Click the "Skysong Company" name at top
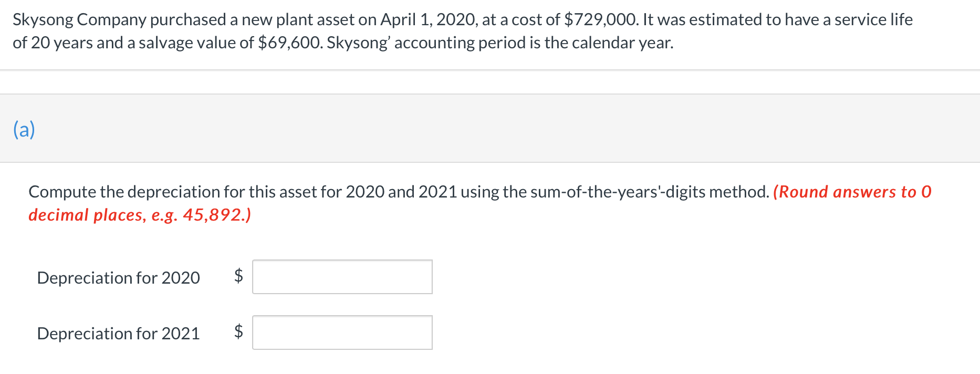980x374 pixels. click(x=79, y=19)
